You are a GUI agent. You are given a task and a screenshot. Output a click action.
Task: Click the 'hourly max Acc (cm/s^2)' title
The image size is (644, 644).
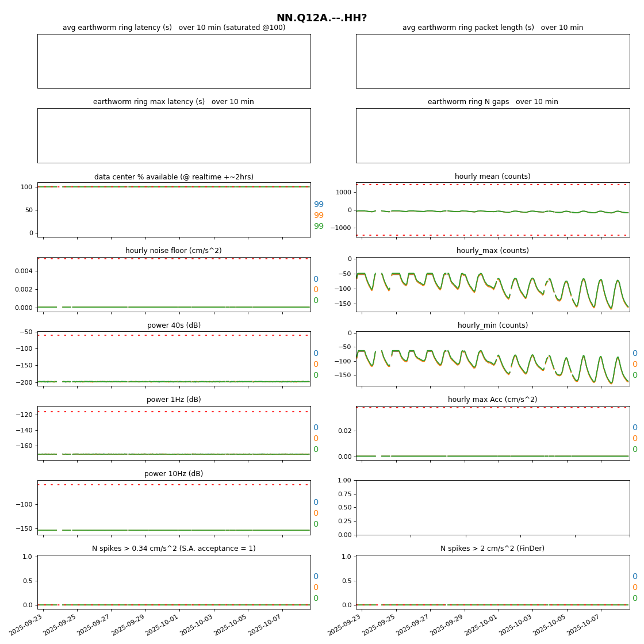click(x=492, y=400)
